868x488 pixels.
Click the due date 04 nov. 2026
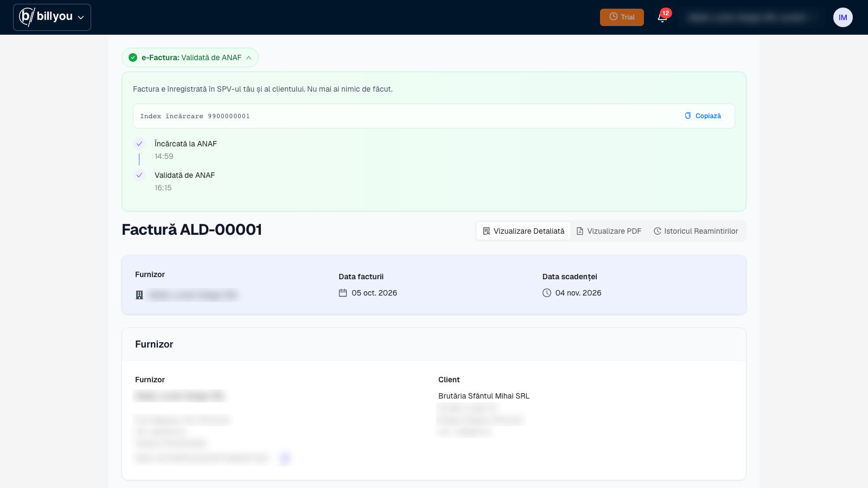(x=578, y=293)
